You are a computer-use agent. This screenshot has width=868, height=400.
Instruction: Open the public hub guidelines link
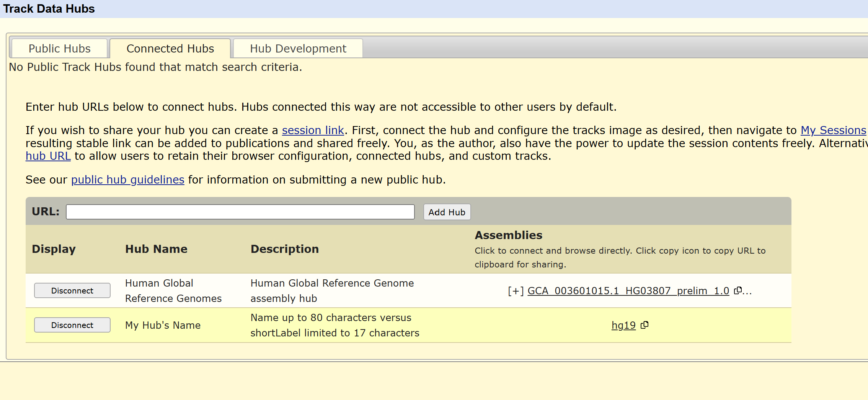click(127, 180)
